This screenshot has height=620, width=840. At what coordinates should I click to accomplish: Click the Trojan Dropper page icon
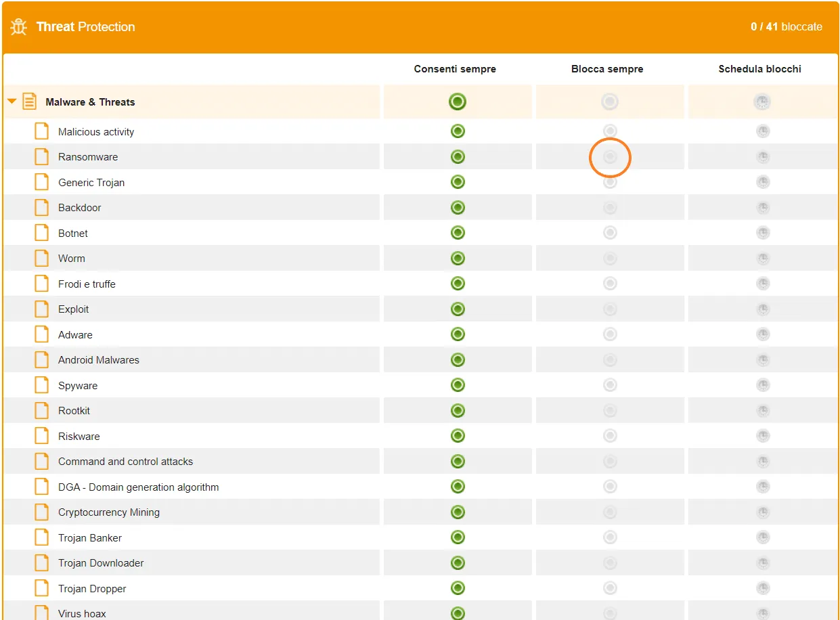click(x=42, y=588)
